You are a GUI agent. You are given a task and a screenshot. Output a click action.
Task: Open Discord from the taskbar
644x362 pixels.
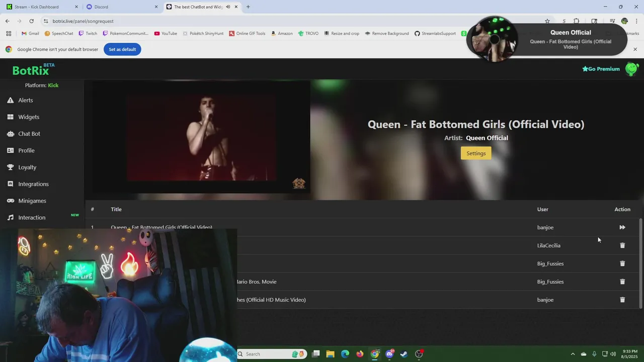[389, 354]
